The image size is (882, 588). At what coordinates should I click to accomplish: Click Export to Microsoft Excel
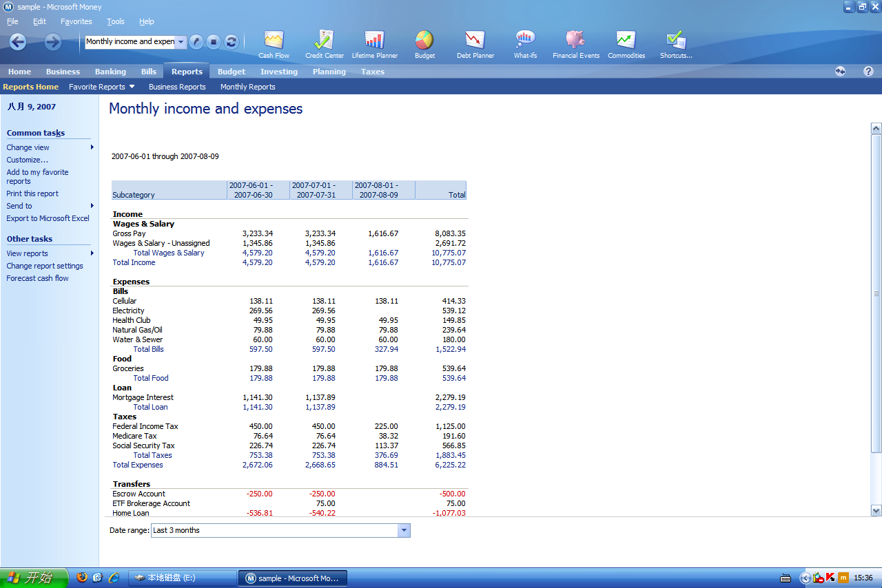click(x=48, y=218)
